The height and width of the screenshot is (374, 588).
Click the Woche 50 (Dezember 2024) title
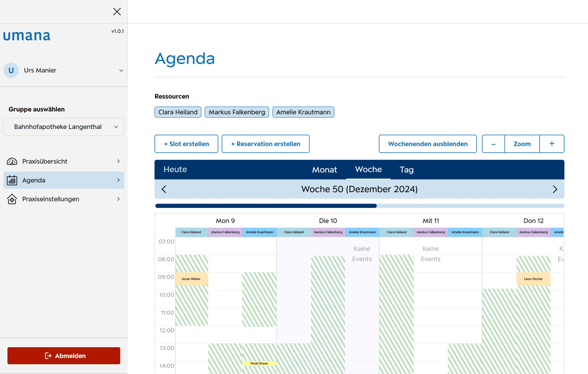click(359, 189)
